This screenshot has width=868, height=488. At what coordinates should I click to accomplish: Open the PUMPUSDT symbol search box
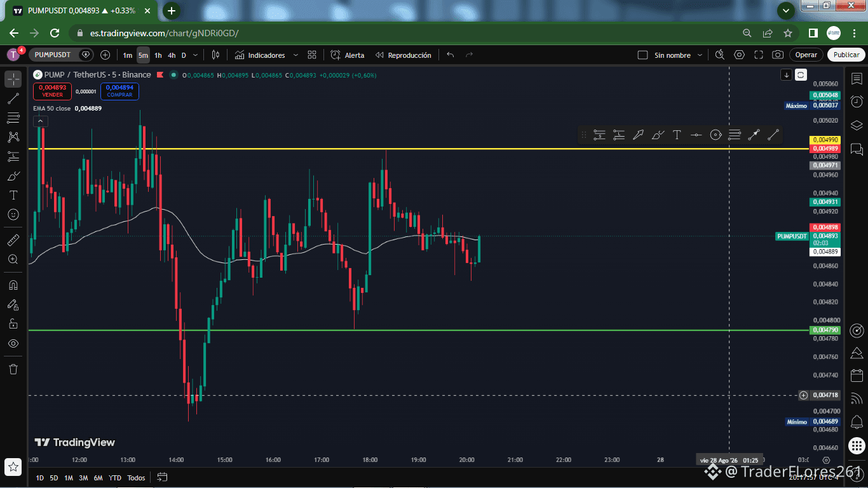pyautogui.click(x=62, y=55)
